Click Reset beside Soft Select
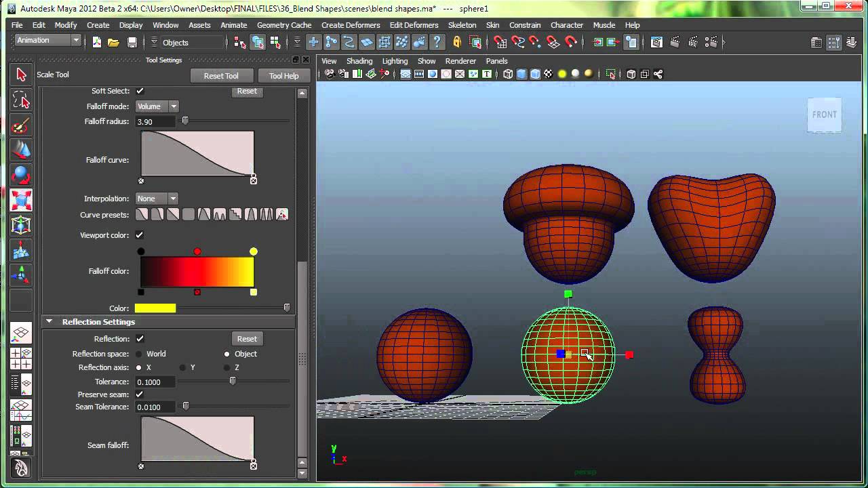 (x=247, y=91)
